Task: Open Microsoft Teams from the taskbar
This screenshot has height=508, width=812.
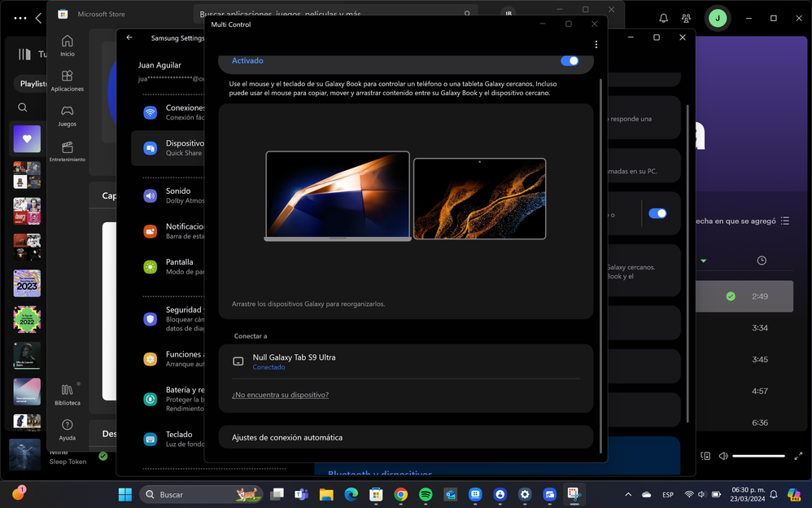Action: point(301,494)
